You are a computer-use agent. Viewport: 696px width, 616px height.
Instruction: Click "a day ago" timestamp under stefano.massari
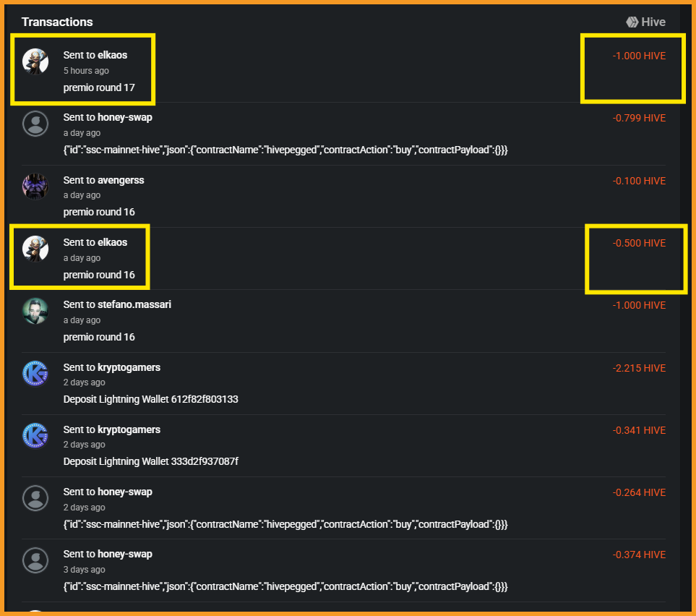tap(82, 320)
